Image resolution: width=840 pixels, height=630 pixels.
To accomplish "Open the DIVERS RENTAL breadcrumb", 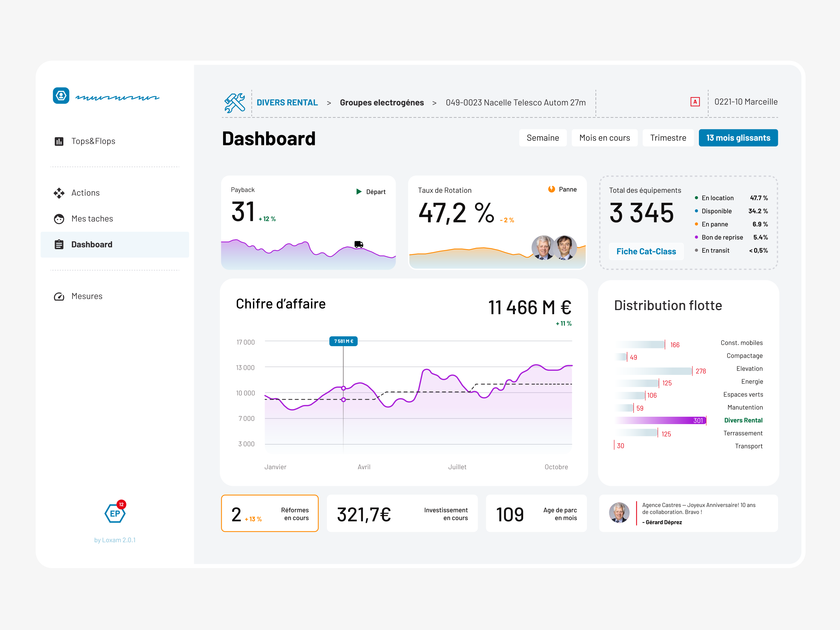I will pos(287,103).
